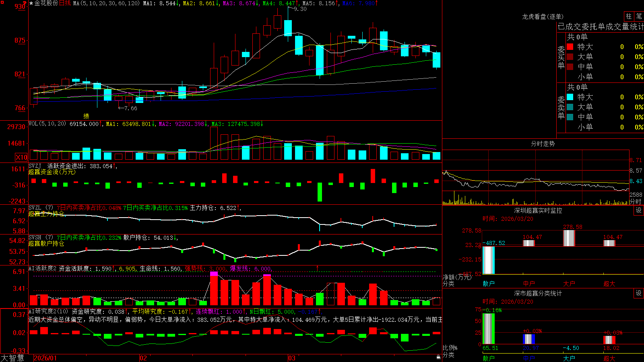Viewport: 644px width, 362px height.
Task: Open 设 settings for 深圳超赢实时监控 panel
Action: coord(639,210)
